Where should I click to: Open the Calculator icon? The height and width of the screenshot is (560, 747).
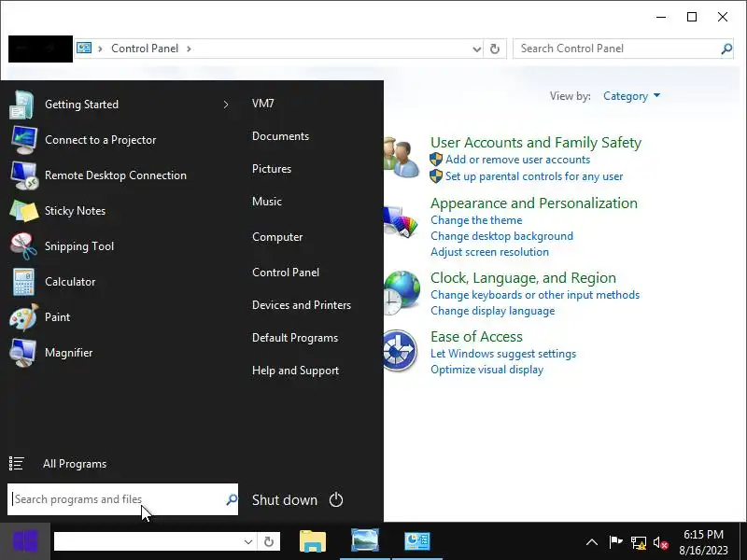coord(23,282)
